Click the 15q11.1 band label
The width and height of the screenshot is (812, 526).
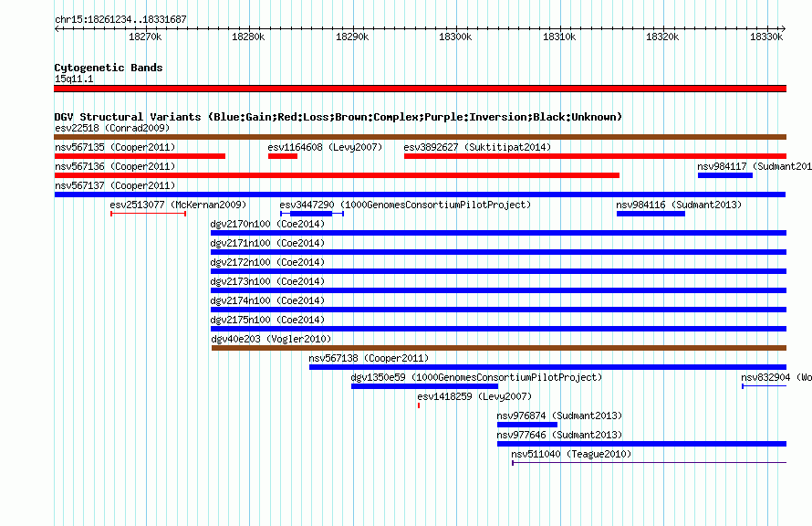(x=74, y=79)
